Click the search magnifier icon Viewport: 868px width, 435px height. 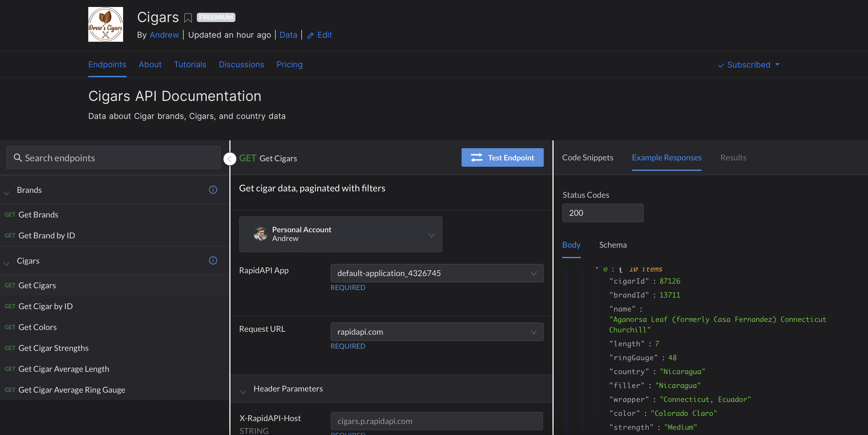17,157
